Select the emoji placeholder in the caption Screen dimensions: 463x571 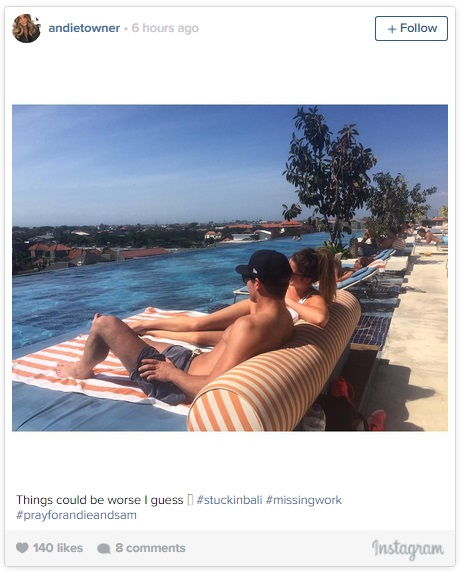[x=190, y=500]
